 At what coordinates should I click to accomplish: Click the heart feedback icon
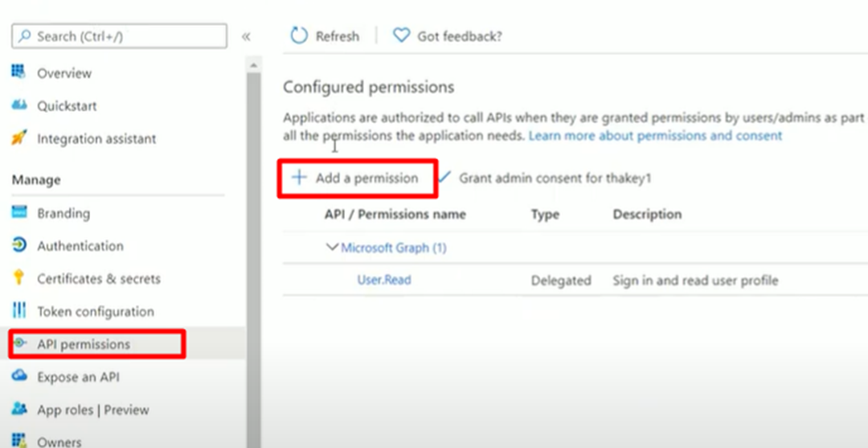401,36
